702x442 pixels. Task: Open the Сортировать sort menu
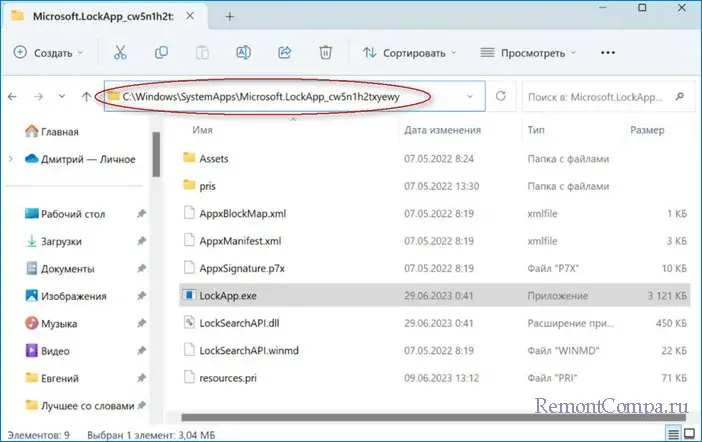pyautogui.click(x=409, y=52)
